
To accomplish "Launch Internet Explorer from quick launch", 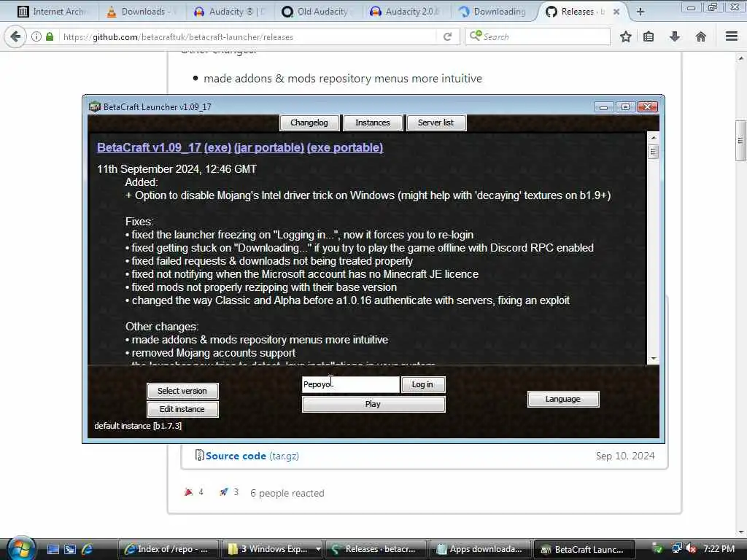I will (88, 549).
